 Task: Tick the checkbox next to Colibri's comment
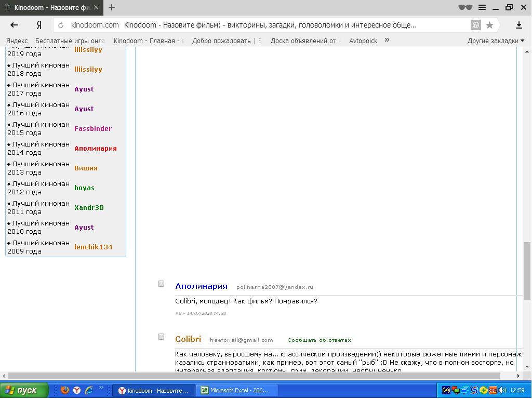[161, 337]
